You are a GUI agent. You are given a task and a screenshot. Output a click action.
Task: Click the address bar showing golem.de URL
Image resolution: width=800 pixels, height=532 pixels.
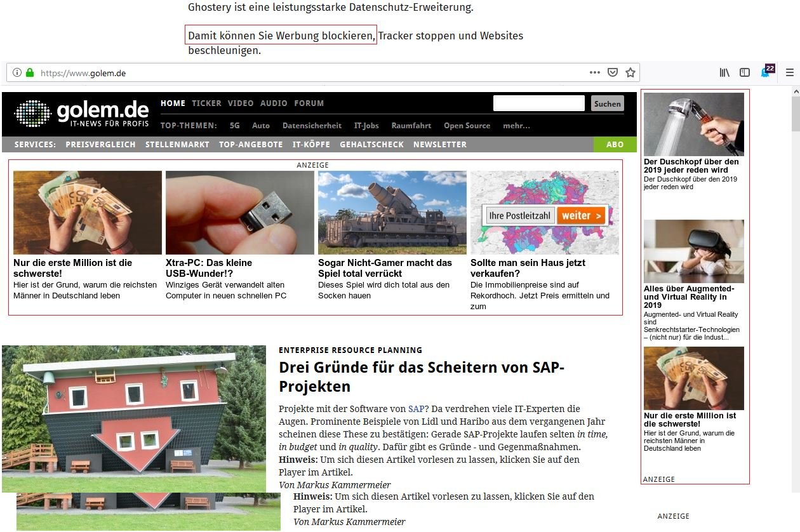click(323, 72)
